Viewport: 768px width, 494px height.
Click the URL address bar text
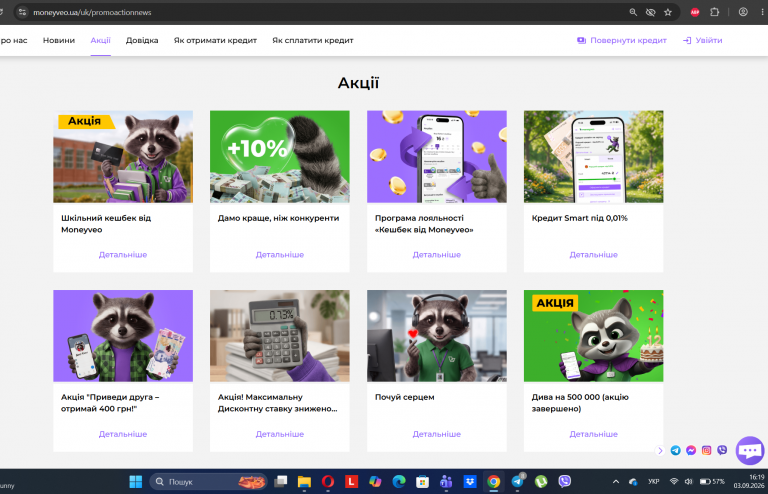(x=92, y=12)
